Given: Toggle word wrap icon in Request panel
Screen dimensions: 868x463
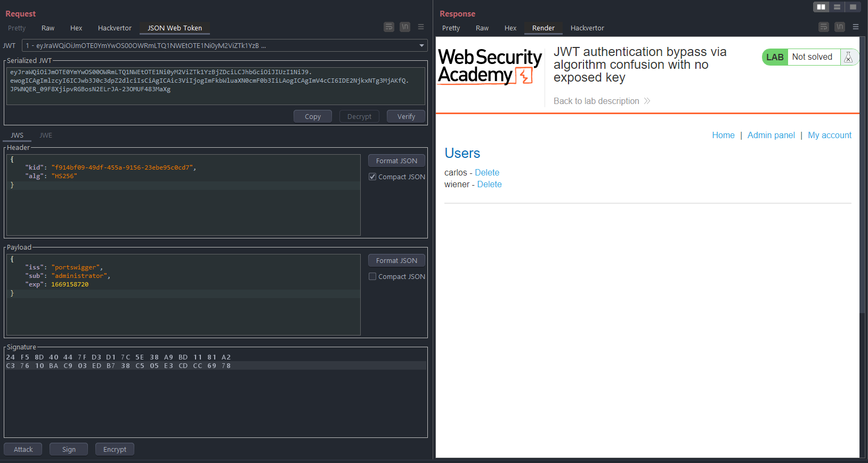Looking at the screenshot, I should pyautogui.click(x=389, y=27).
